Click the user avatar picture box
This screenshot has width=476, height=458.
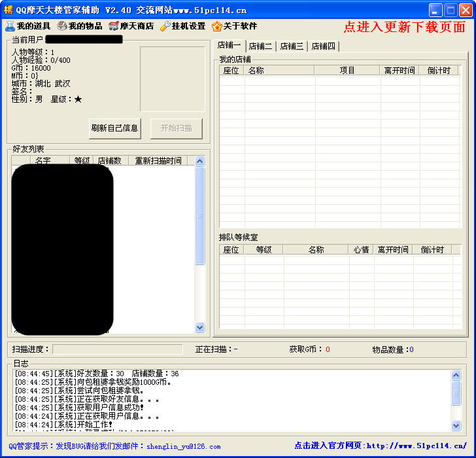173,79
